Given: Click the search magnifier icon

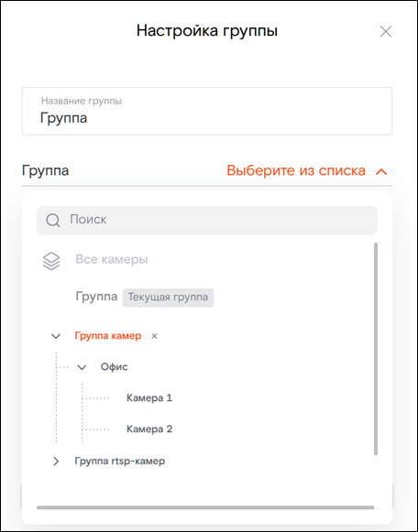Looking at the screenshot, I should click(53, 220).
